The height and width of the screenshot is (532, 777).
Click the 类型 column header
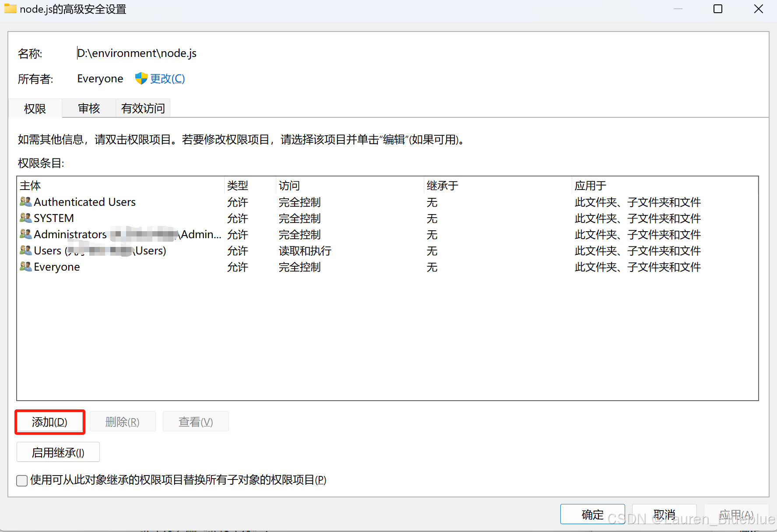[250, 186]
